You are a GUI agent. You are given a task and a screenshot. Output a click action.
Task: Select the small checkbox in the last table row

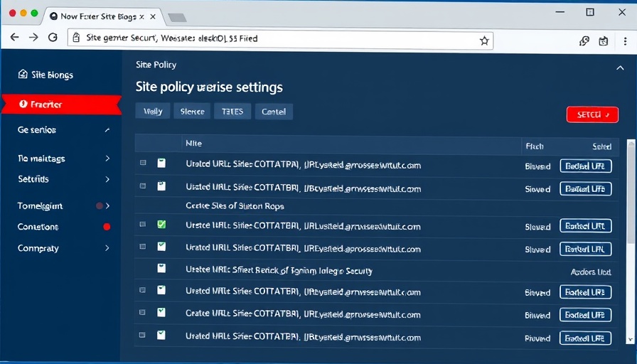[143, 335]
